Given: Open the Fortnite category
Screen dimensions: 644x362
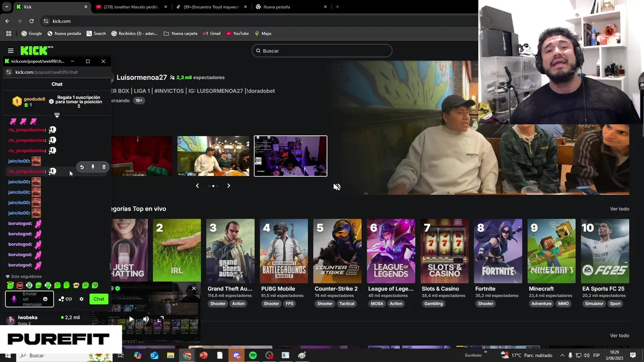Looking at the screenshot, I should coord(498,250).
